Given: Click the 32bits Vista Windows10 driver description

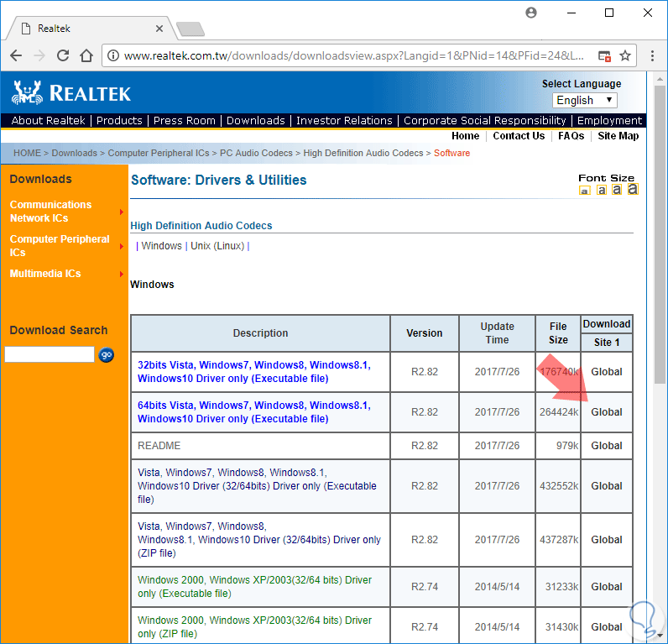Looking at the screenshot, I should [x=254, y=372].
